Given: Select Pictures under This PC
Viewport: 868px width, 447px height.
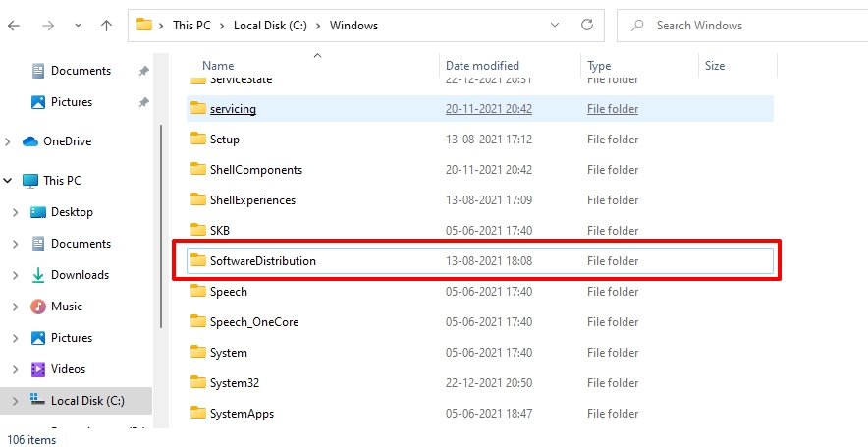Looking at the screenshot, I should (x=72, y=338).
